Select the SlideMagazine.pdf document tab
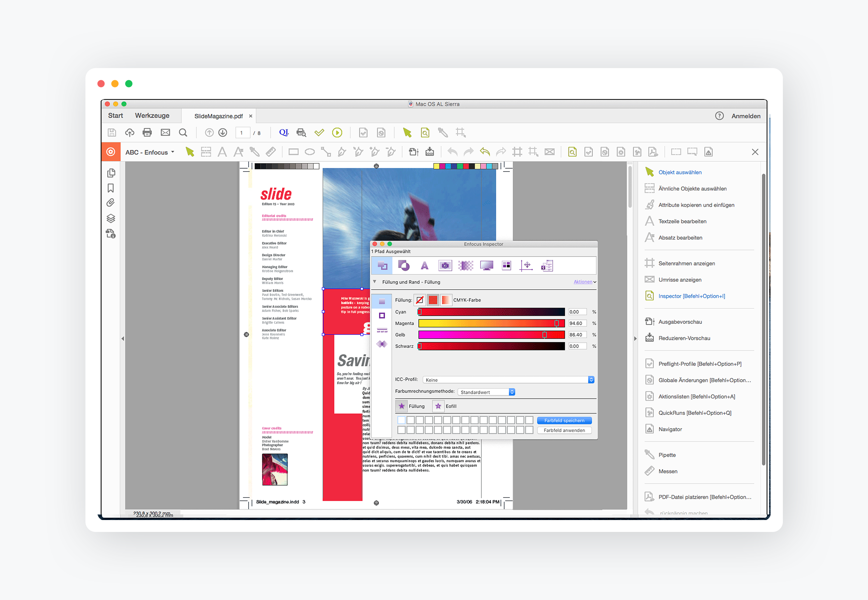This screenshot has width=868, height=600. (218, 116)
